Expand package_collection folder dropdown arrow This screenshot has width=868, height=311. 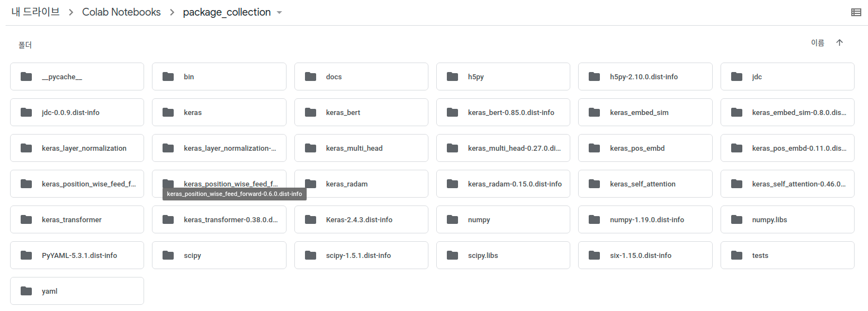click(x=279, y=13)
